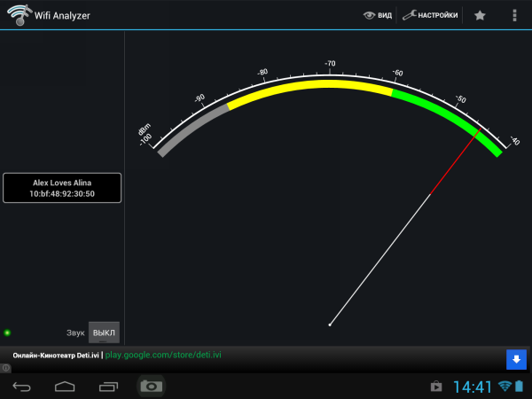This screenshot has height=399, width=532.
Task: Open НАСТРОЙКИ settings
Action: 431,15
